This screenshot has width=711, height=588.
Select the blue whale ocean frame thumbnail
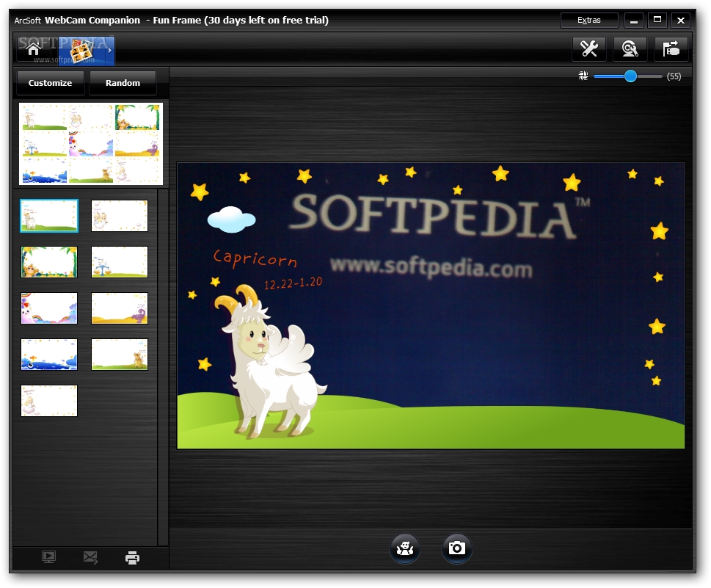tap(49, 355)
